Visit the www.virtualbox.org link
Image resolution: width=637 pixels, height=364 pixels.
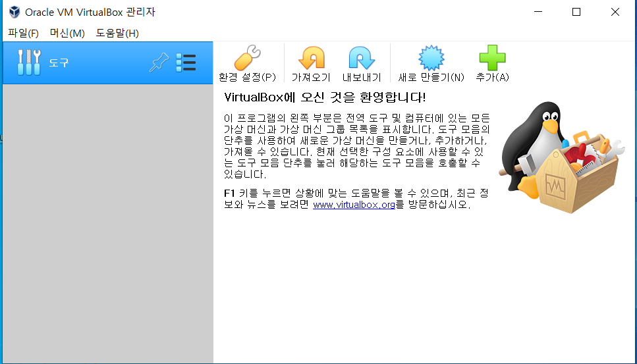(x=354, y=205)
